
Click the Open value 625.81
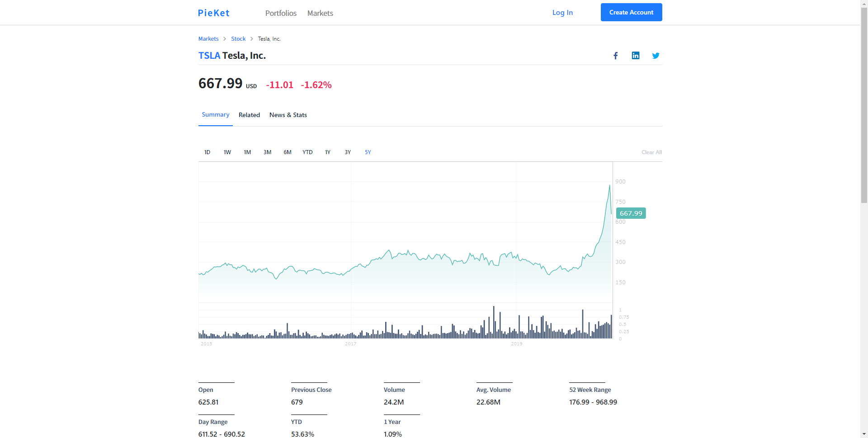(208, 402)
